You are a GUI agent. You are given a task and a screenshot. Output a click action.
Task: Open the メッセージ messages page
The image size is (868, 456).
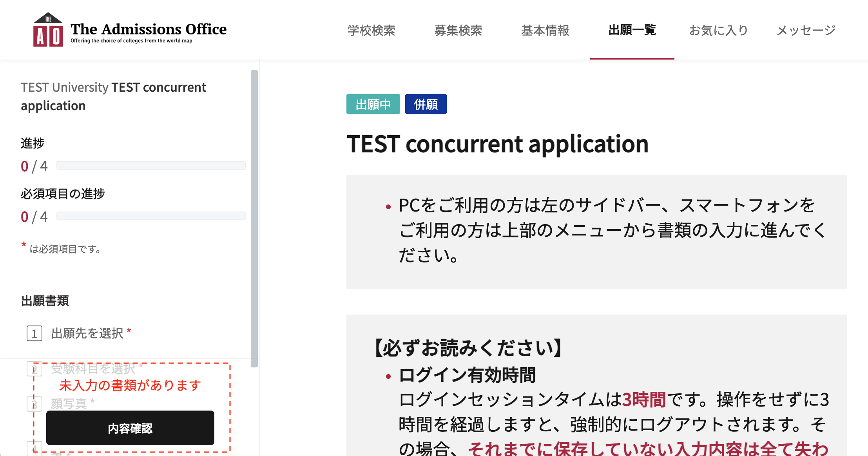point(806,30)
